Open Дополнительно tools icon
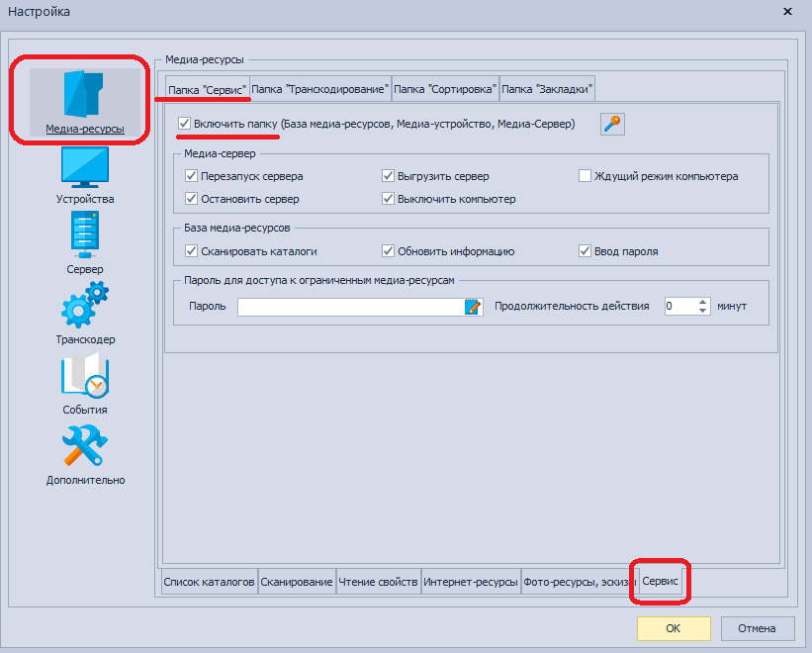 click(x=84, y=448)
